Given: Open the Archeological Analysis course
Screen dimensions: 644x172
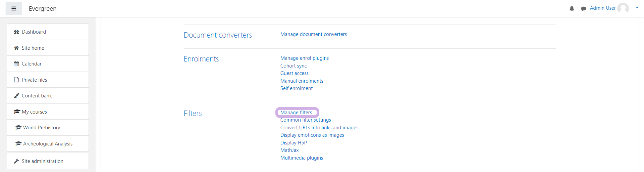Looking at the screenshot, I should (48, 144).
